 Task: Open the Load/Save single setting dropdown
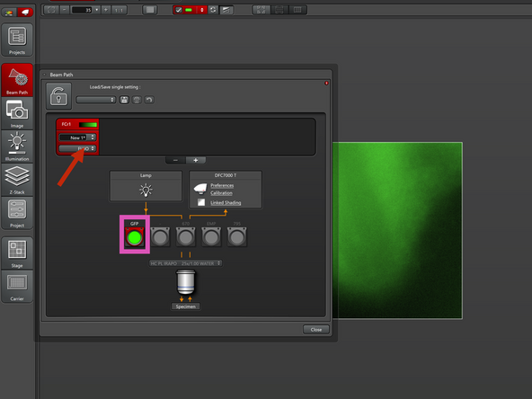click(96, 100)
